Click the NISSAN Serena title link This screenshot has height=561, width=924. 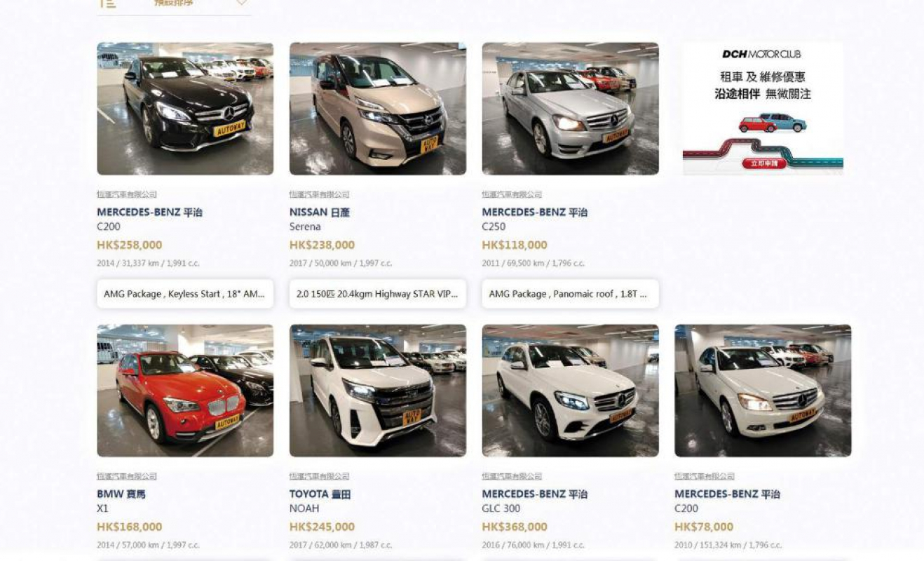tap(320, 212)
